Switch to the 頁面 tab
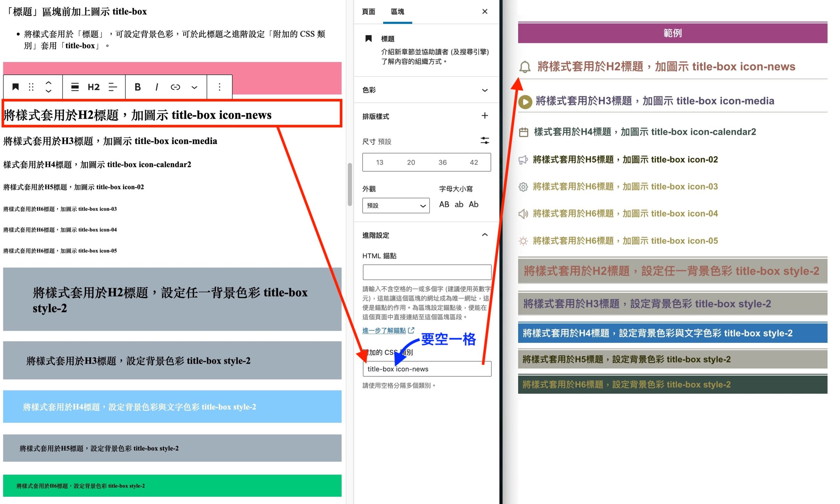The width and height of the screenshot is (840, 504). 368,11
